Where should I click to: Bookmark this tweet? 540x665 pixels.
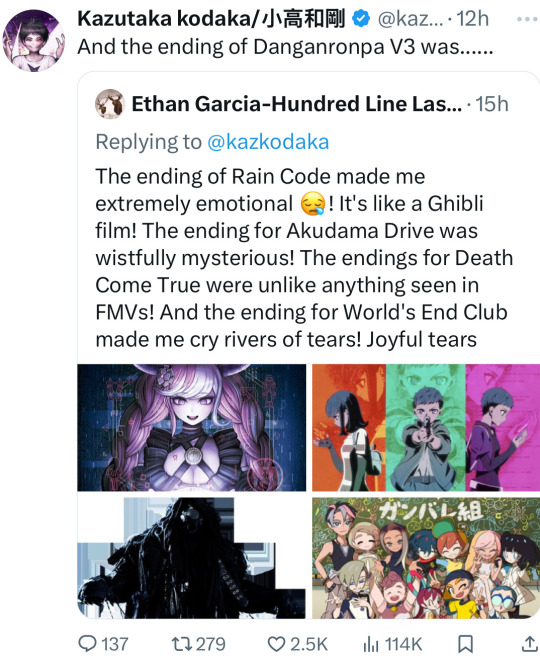point(465,644)
